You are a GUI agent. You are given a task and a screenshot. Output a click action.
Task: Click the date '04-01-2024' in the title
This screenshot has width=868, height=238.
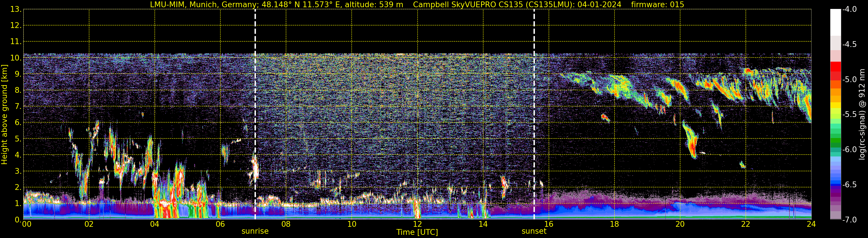tap(600, 4)
